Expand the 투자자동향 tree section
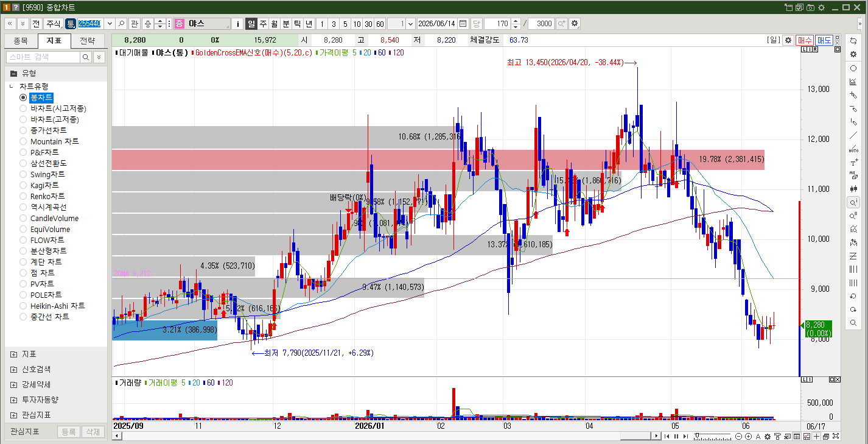868x444 pixels. coord(13,400)
